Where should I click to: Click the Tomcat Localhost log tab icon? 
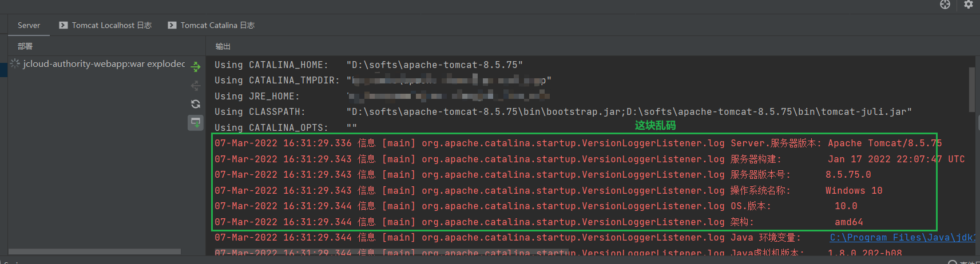click(x=64, y=25)
